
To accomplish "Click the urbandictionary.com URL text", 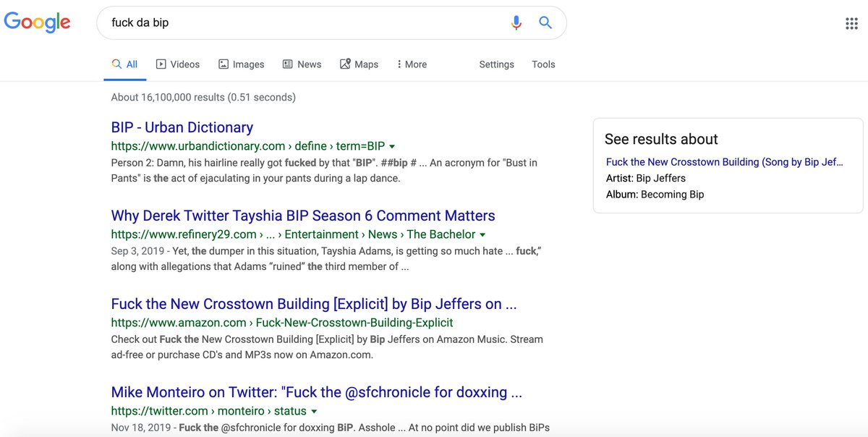I will coord(248,146).
